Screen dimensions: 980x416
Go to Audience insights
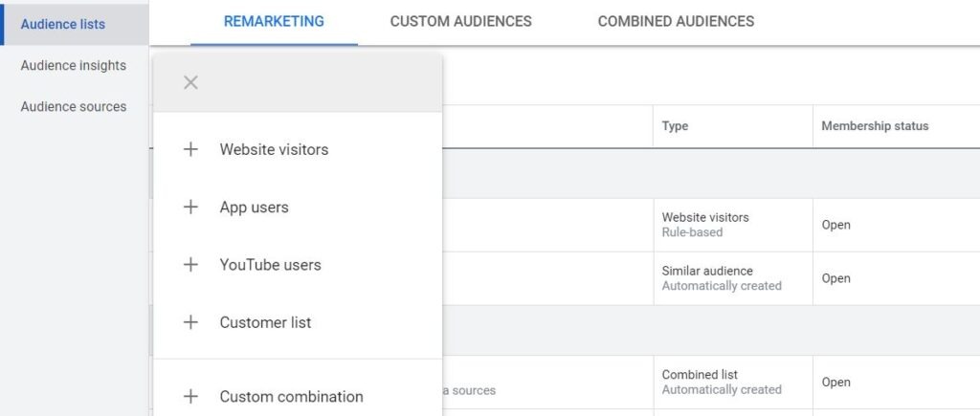point(73,65)
